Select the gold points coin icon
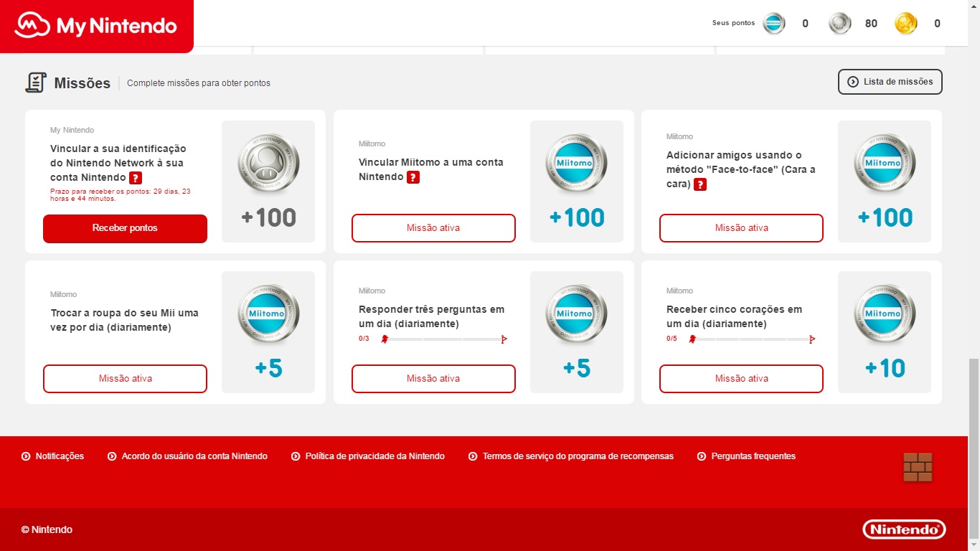This screenshot has height=551, width=980. (x=905, y=23)
